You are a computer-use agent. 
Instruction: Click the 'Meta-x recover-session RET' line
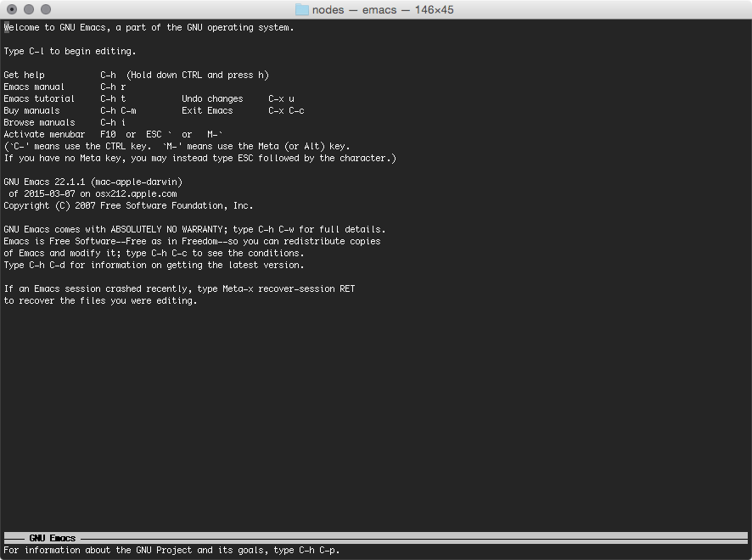click(179, 288)
